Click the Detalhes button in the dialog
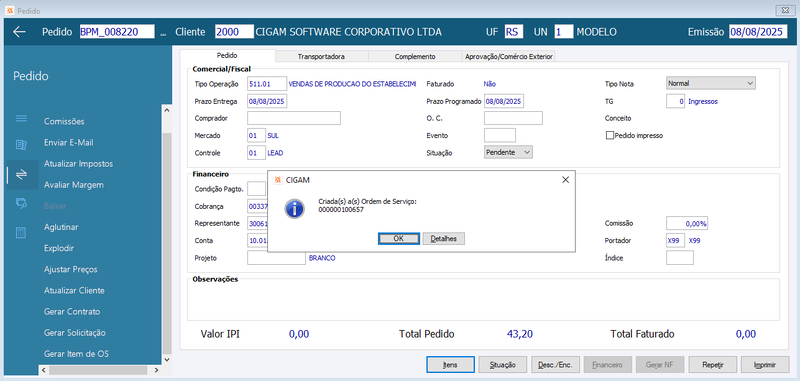This screenshot has width=800, height=381. pyautogui.click(x=443, y=238)
